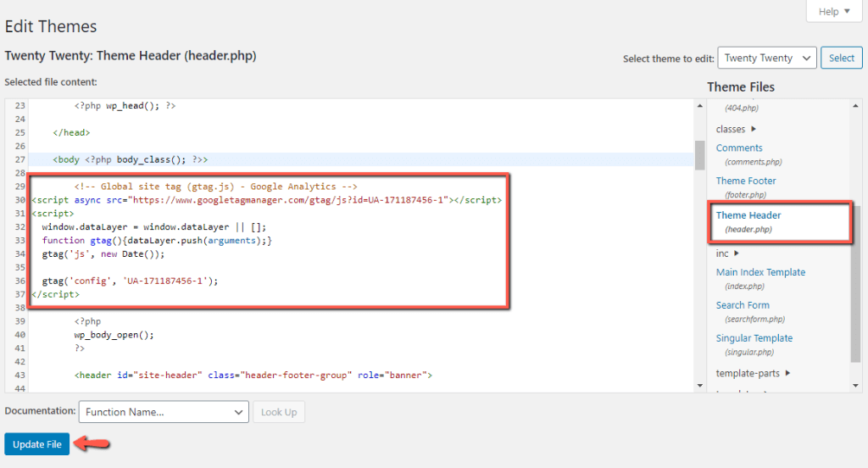
Task: Open the Search Form file
Action: point(743,305)
